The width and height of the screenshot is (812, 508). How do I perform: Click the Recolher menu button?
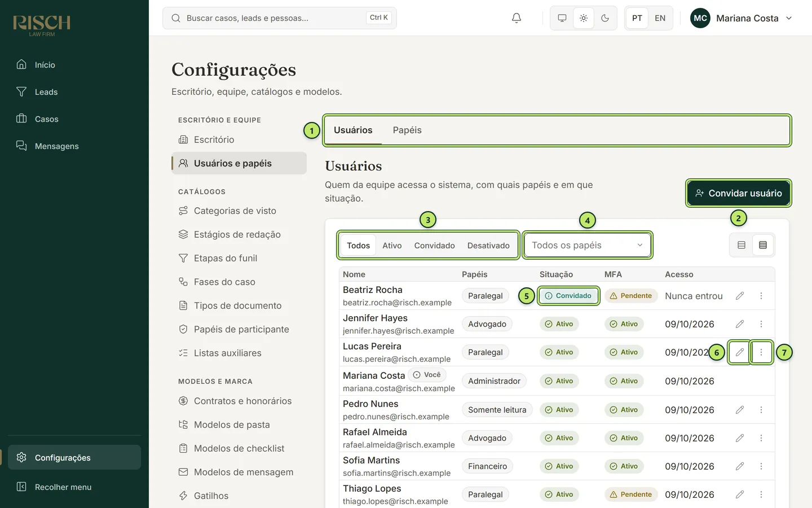click(x=74, y=487)
